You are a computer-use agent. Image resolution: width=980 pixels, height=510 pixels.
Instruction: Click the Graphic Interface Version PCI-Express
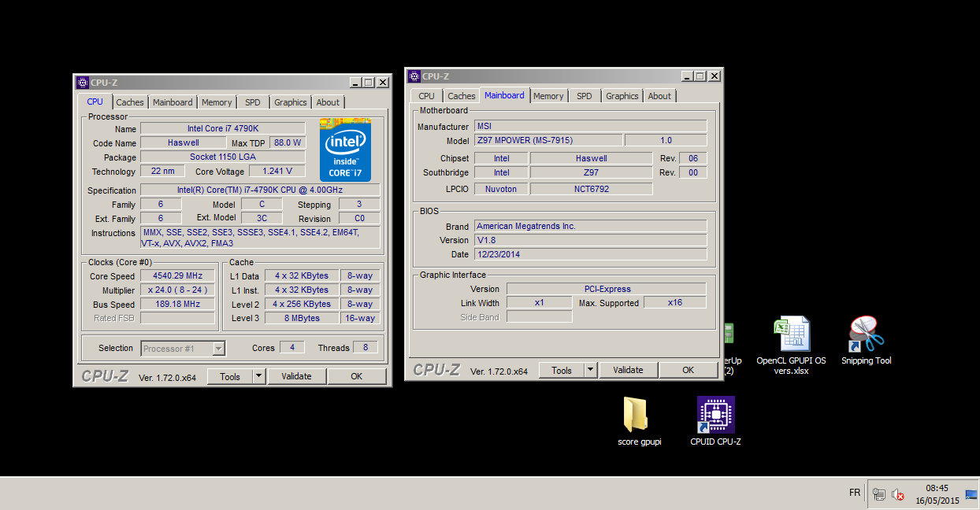607,289
